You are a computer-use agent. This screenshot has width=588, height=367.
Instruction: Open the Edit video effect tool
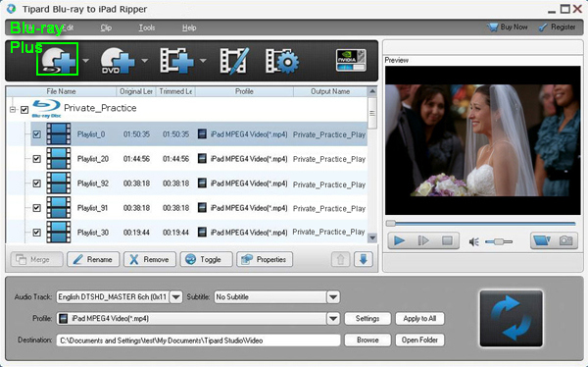click(x=234, y=60)
